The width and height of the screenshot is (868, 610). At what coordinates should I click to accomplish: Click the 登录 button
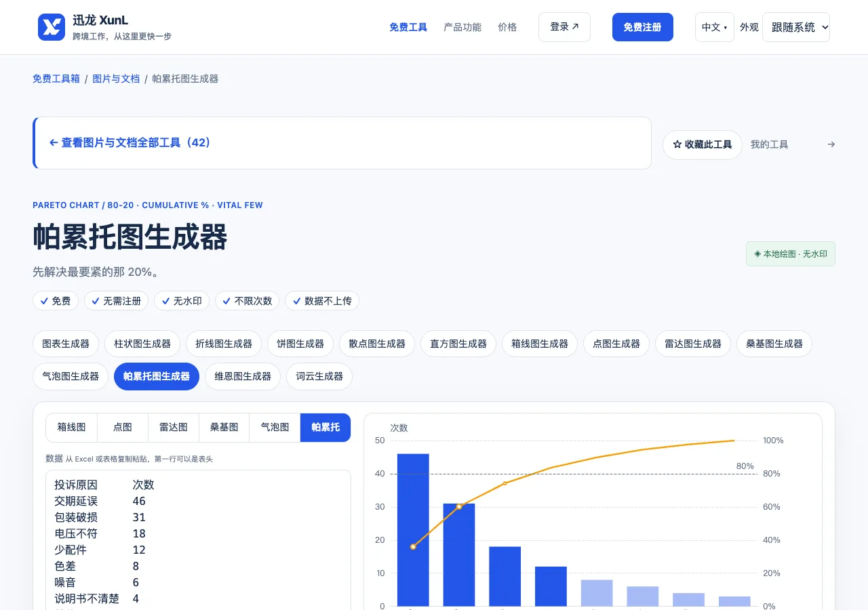pyautogui.click(x=564, y=27)
